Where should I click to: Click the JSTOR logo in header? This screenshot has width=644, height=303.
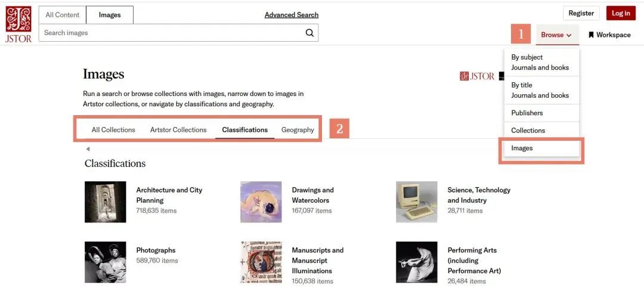click(18, 24)
